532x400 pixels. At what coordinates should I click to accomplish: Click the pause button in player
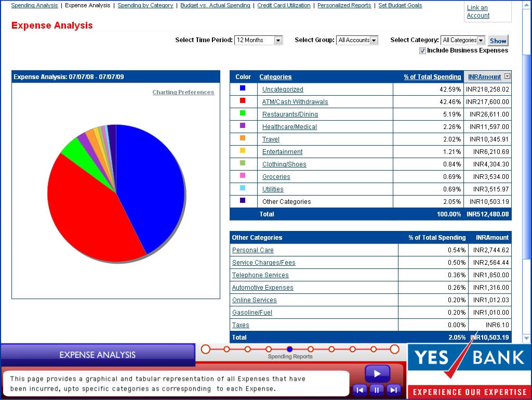point(377,390)
